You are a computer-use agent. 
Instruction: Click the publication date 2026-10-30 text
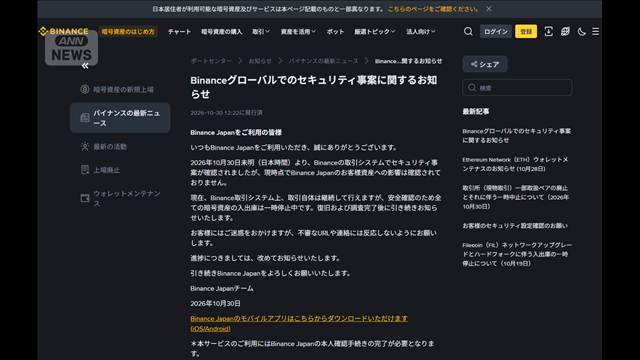tap(227, 113)
